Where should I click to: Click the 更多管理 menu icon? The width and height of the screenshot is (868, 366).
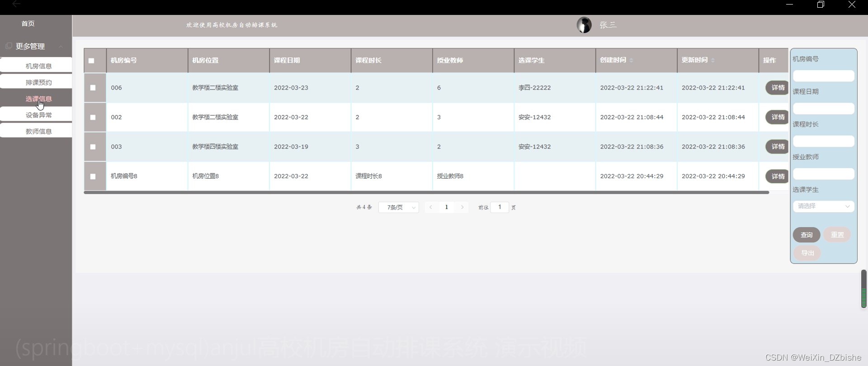[x=9, y=46]
